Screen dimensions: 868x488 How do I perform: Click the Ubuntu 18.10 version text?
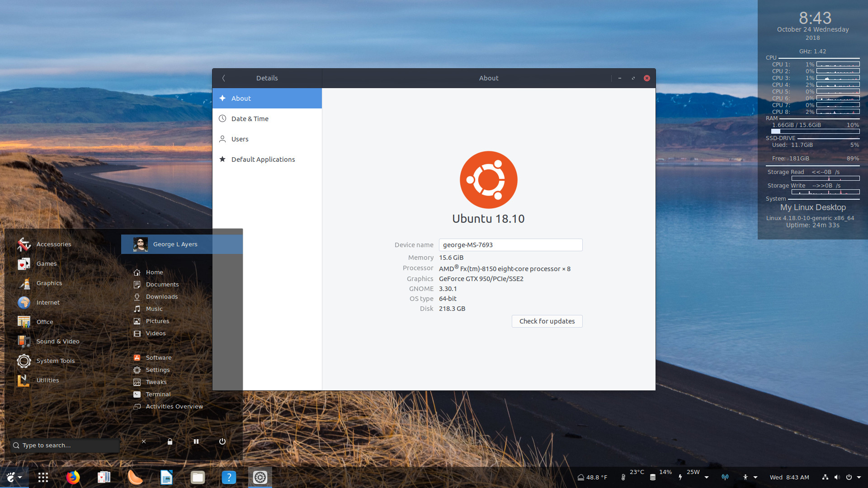click(489, 219)
